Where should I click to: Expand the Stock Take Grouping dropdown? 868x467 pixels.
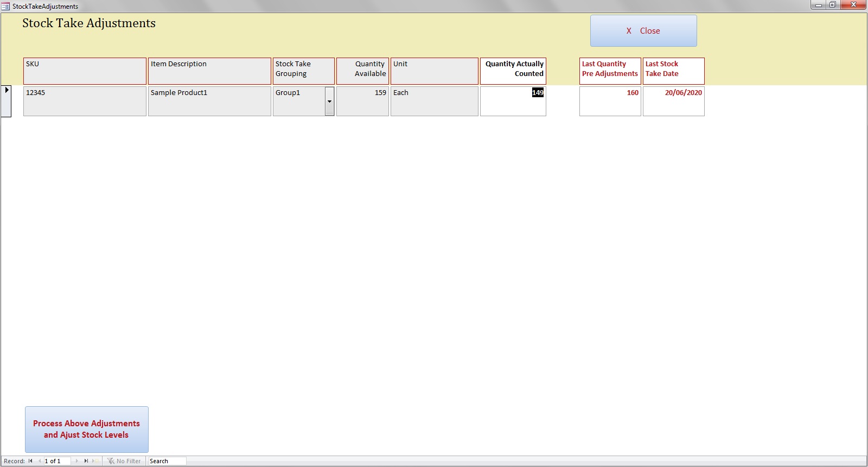[x=329, y=102]
